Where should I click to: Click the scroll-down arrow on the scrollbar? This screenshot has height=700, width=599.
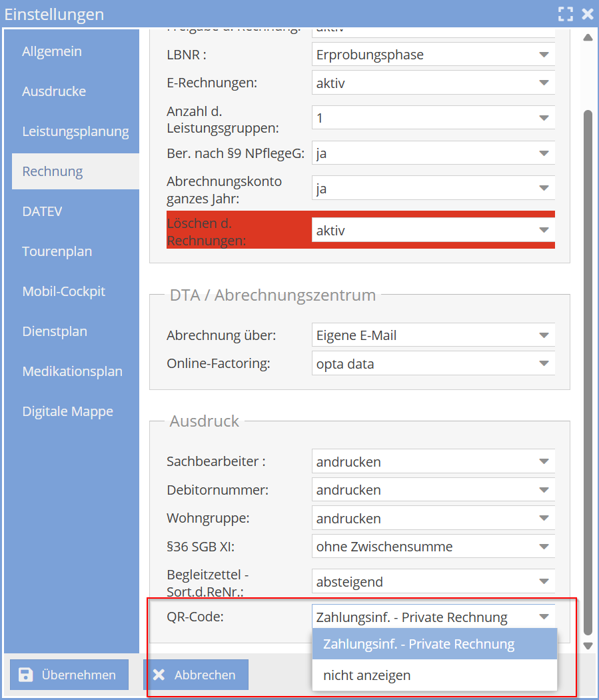pos(588,646)
